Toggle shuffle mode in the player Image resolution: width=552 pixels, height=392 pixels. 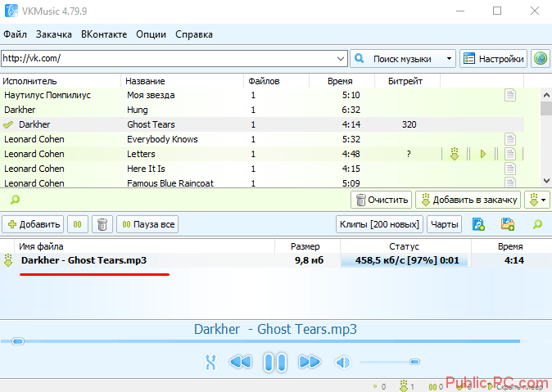click(x=210, y=362)
